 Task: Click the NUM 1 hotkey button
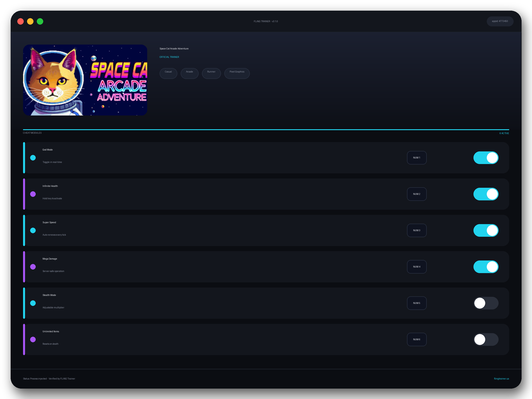point(417,158)
